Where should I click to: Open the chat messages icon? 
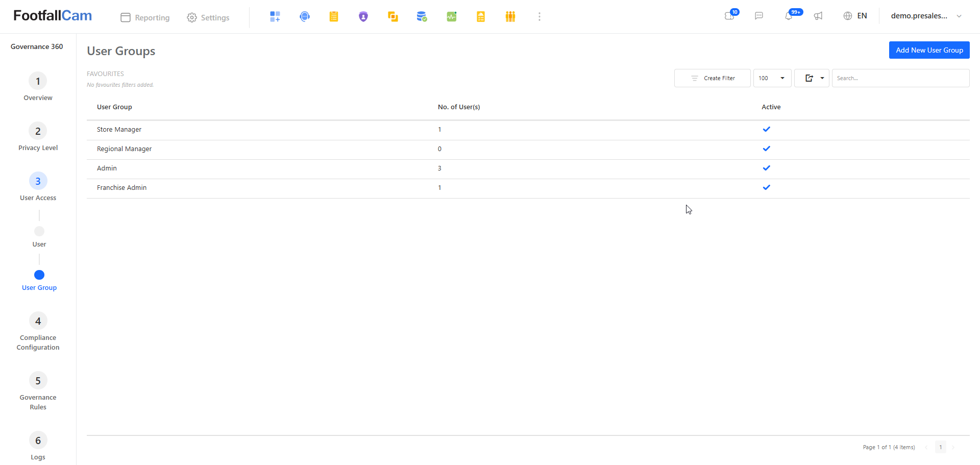tap(759, 16)
